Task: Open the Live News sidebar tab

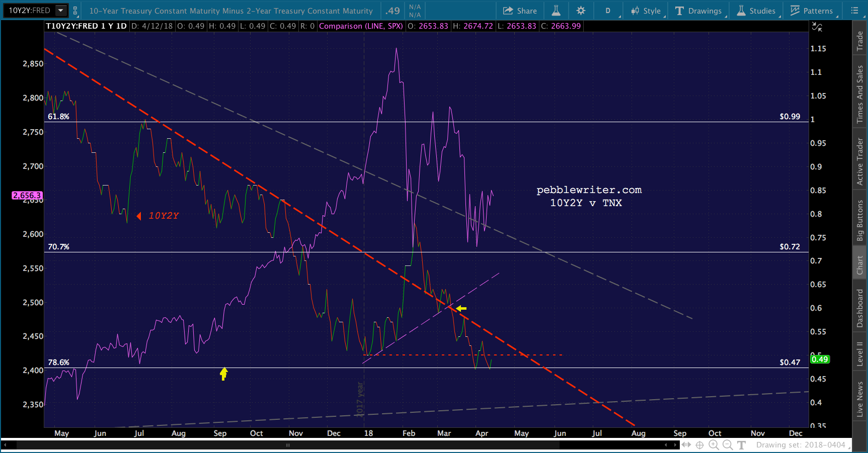Action: [860, 399]
